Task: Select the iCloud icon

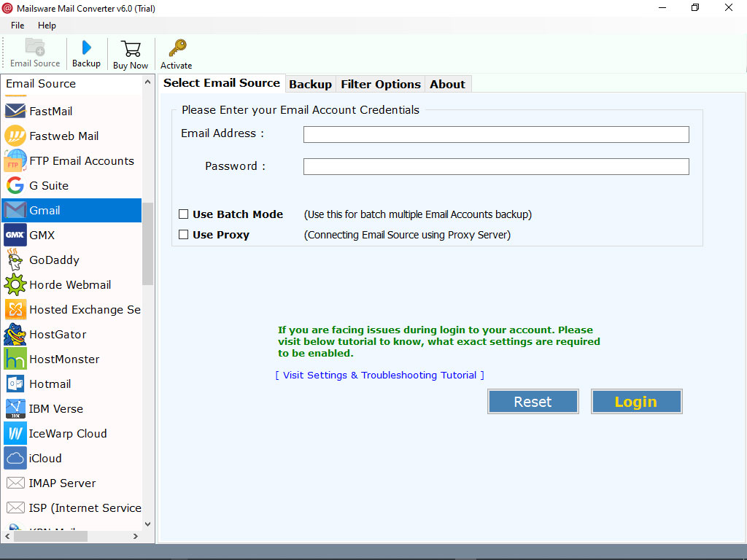Action: point(15,458)
